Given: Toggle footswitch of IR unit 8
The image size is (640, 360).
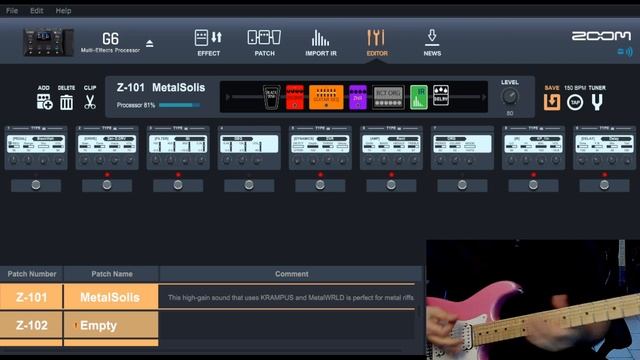Looking at the screenshot, I should click(x=533, y=185).
